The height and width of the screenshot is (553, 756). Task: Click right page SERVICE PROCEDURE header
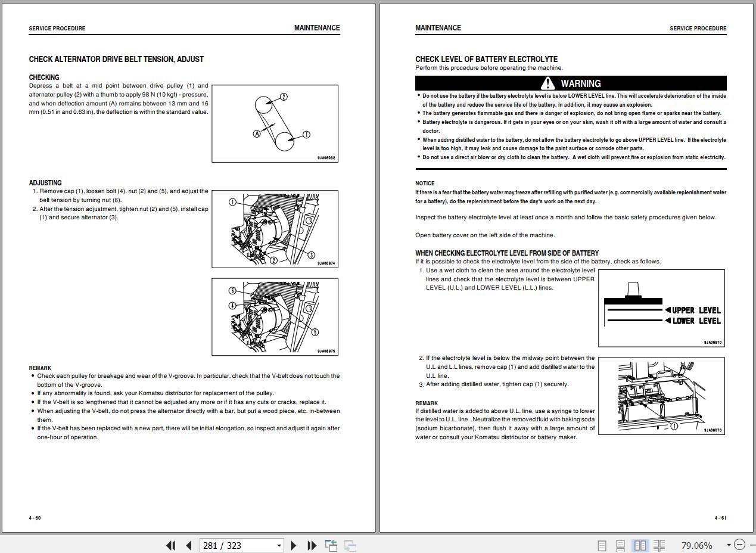coord(698,29)
